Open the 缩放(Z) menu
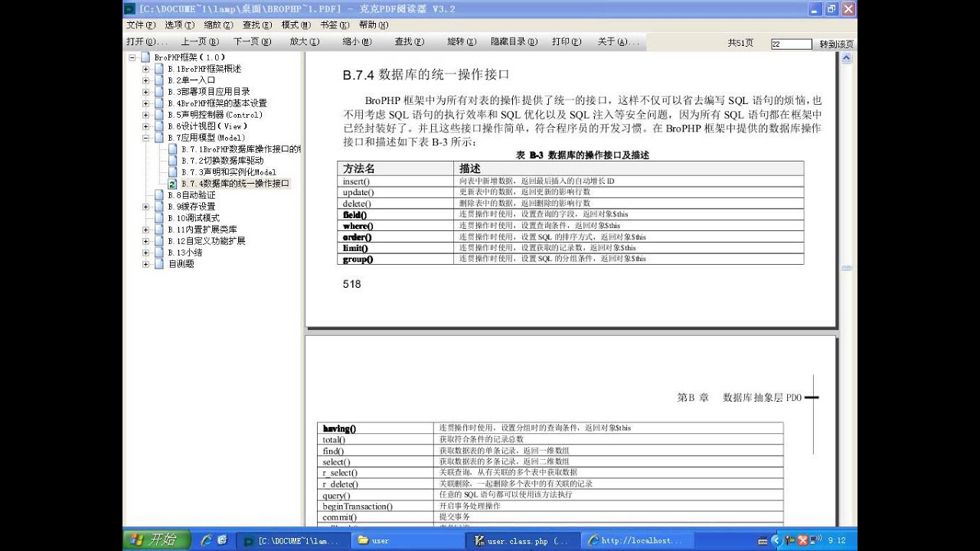 click(x=218, y=25)
